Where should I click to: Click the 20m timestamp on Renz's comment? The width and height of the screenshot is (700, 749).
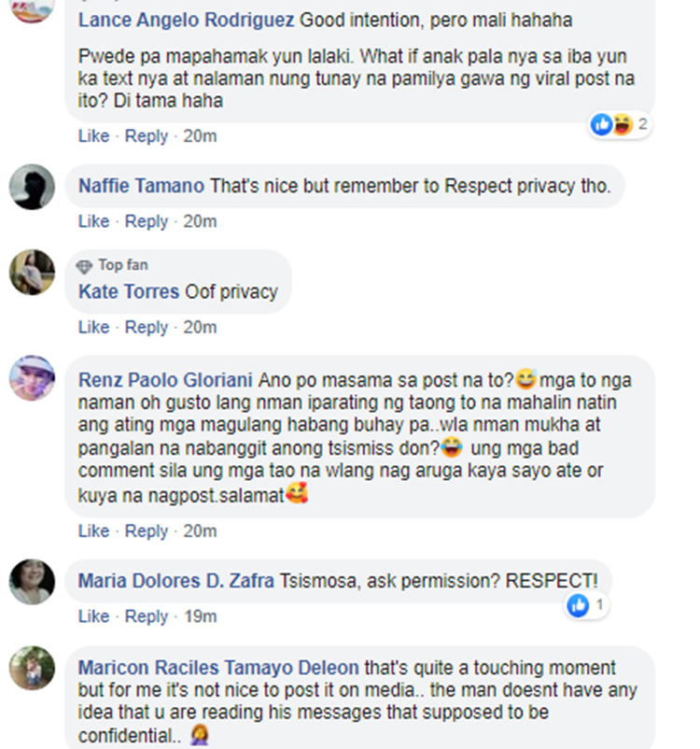[x=200, y=531]
